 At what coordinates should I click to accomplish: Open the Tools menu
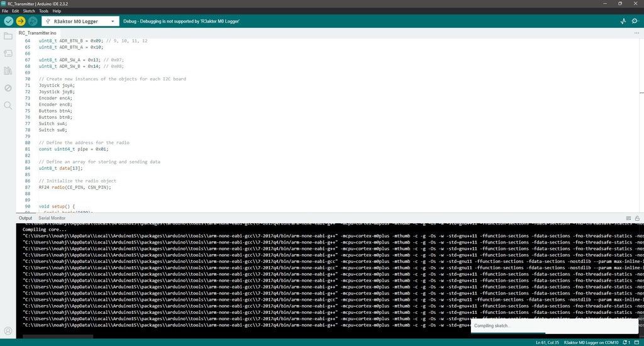click(43, 11)
